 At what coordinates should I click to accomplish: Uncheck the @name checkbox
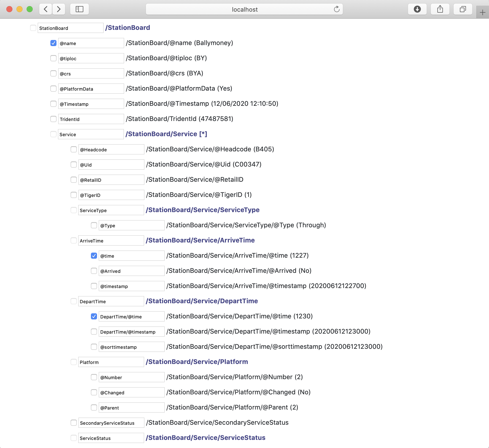[x=53, y=43]
